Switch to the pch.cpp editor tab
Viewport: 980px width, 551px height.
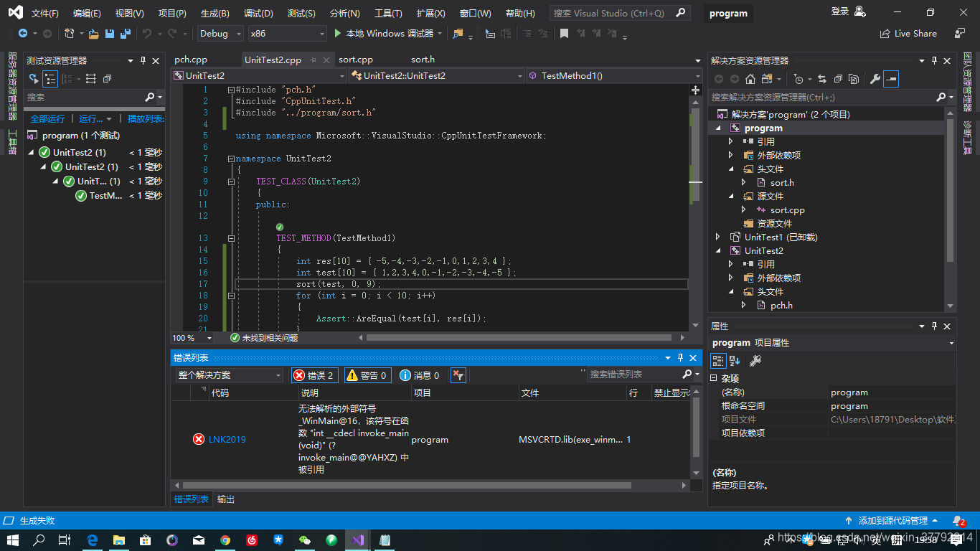pos(191,60)
